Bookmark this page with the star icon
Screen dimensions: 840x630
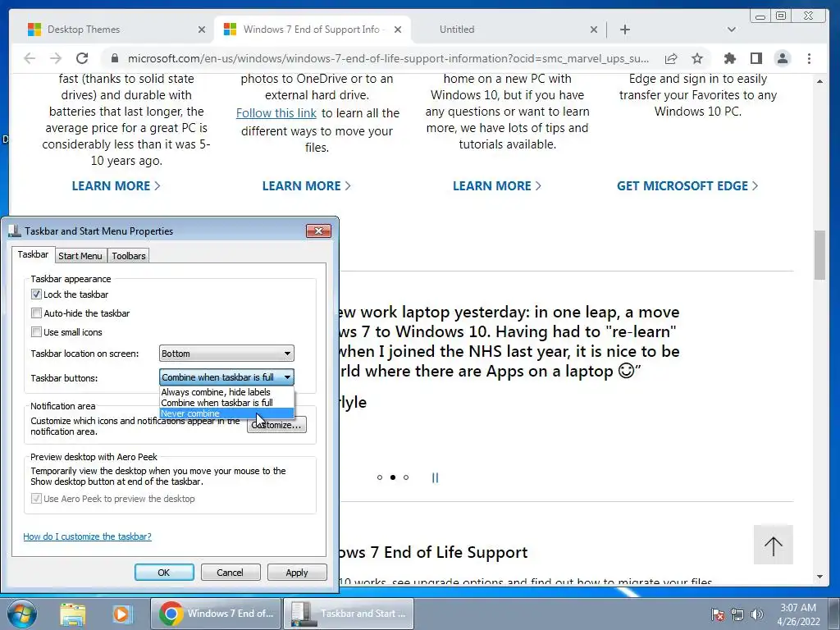[697, 58]
